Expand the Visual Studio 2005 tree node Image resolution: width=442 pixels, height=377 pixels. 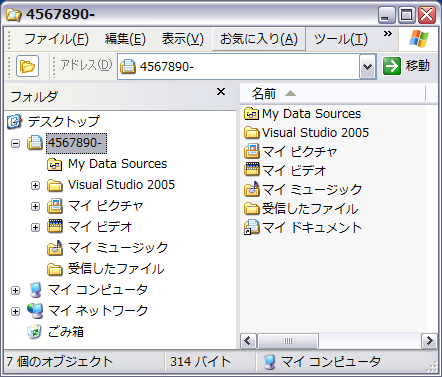(35, 185)
